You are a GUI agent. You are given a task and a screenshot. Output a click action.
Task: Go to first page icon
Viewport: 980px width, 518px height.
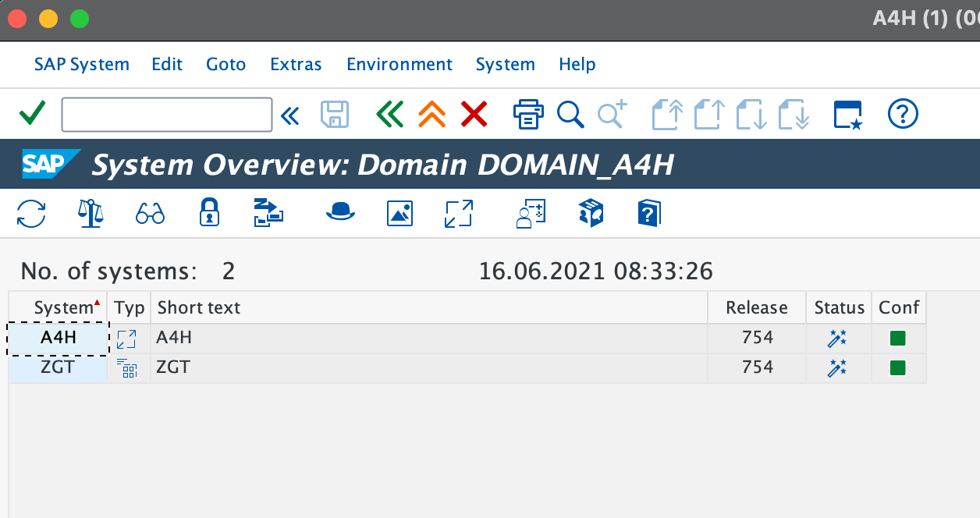(668, 115)
